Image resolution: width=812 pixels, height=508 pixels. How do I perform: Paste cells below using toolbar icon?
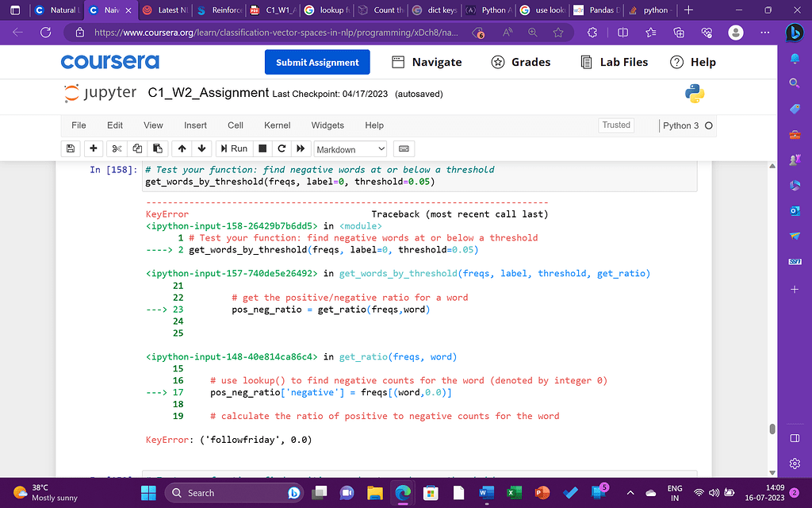tap(158, 148)
